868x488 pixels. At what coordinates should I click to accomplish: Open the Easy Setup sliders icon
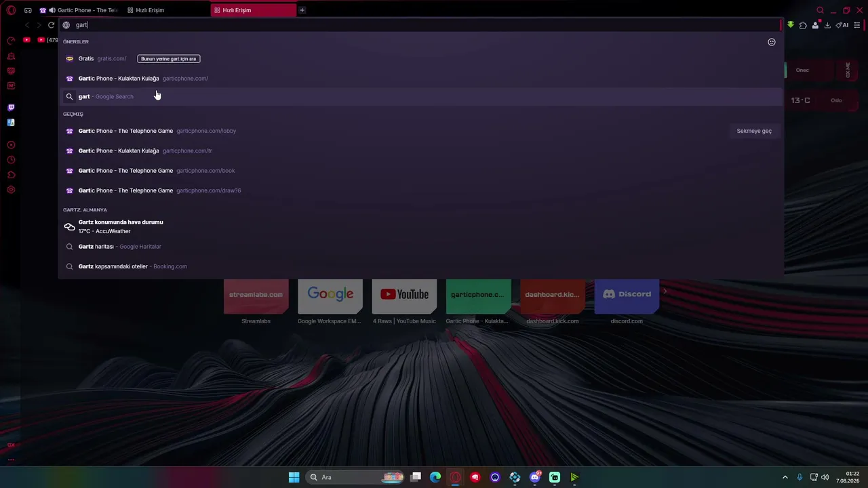[x=857, y=25]
